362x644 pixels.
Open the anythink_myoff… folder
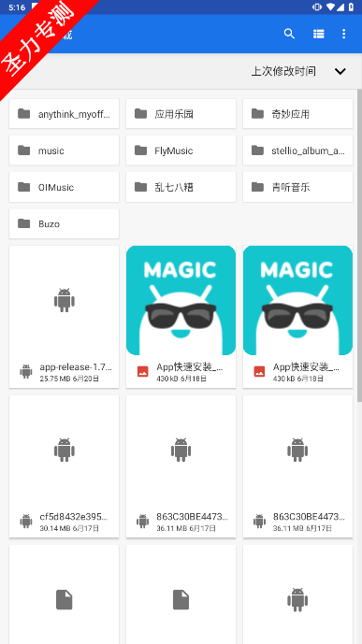pyautogui.click(x=65, y=114)
